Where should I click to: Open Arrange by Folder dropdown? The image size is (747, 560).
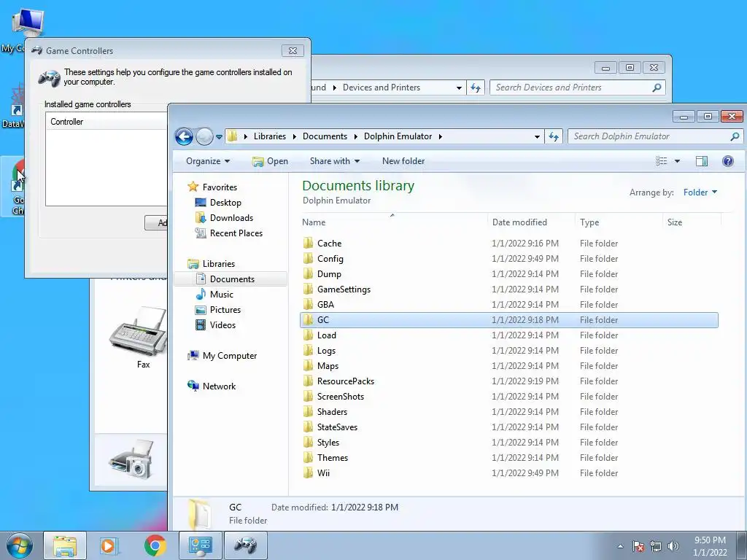pyautogui.click(x=700, y=192)
